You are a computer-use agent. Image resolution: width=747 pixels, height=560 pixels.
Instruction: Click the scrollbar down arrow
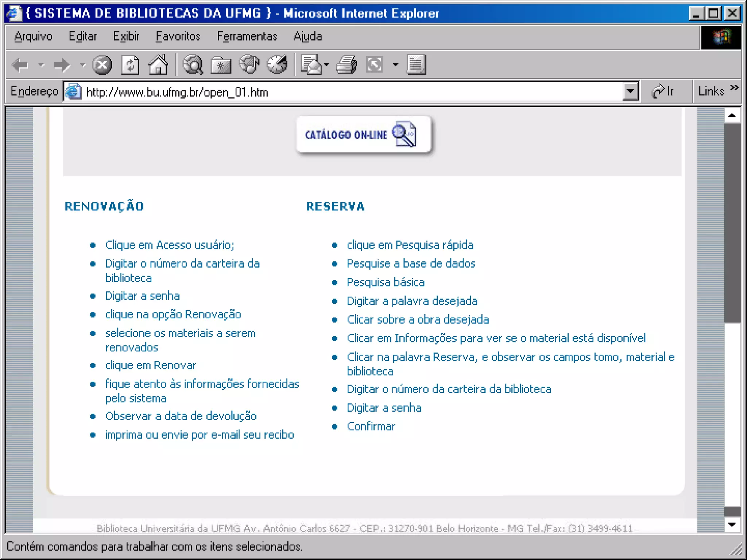point(732,525)
